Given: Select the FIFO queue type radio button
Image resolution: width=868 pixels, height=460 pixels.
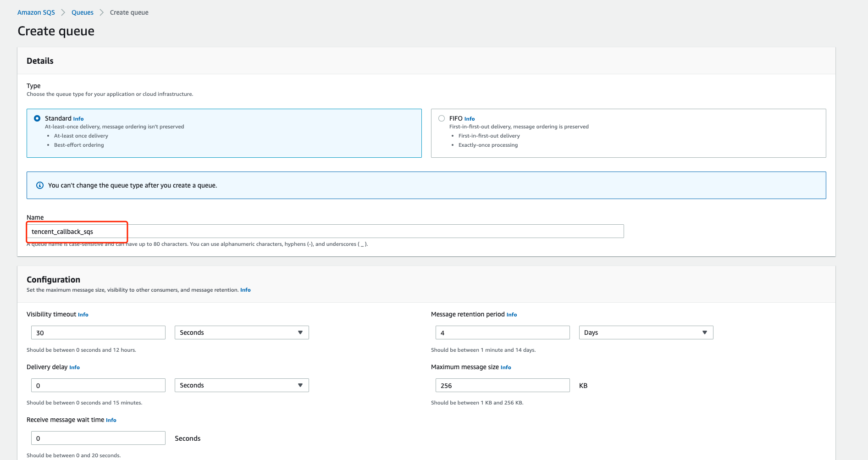Looking at the screenshot, I should 442,118.
